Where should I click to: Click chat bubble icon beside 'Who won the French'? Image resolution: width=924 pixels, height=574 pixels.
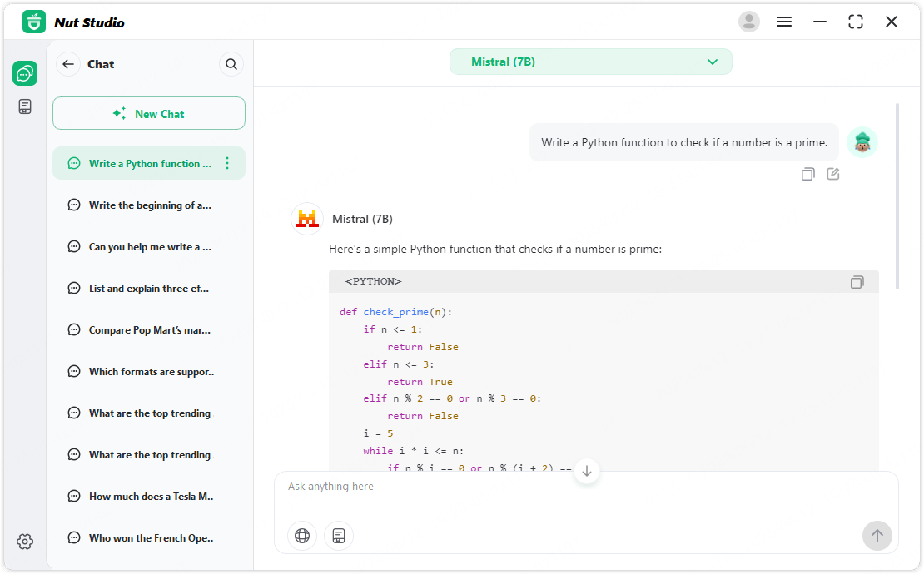pyautogui.click(x=73, y=537)
